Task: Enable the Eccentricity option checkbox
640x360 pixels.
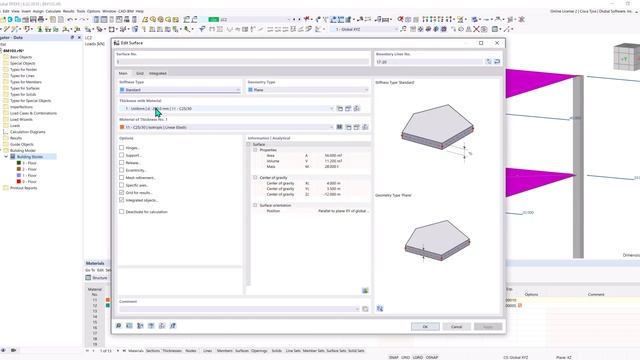Action: coord(122,170)
